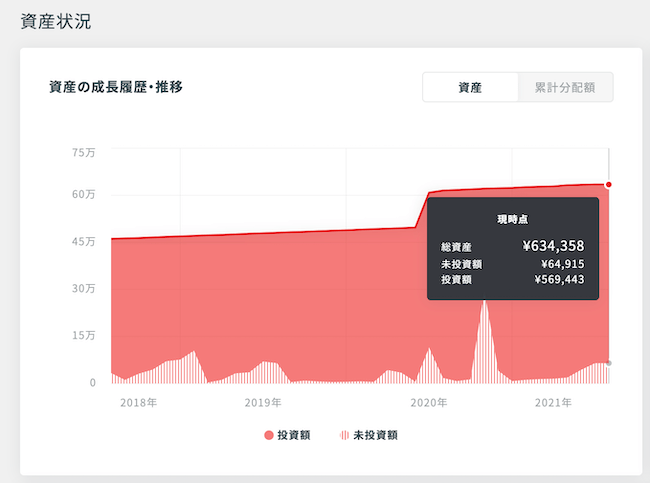650x483 pixels.
Task: Click the 2019年 axis label
Action: pyautogui.click(x=263, y=403)
